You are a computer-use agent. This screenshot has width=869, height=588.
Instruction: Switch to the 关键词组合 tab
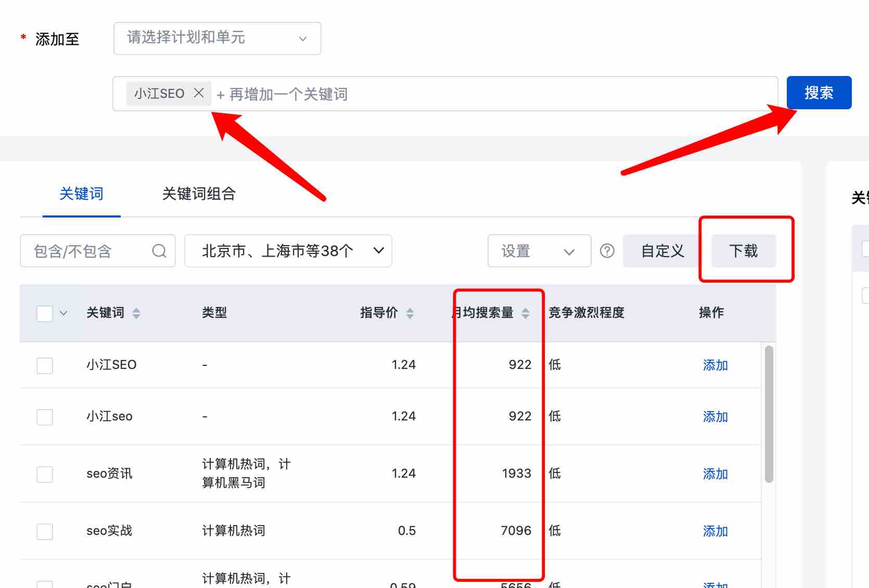click(199, 194)
